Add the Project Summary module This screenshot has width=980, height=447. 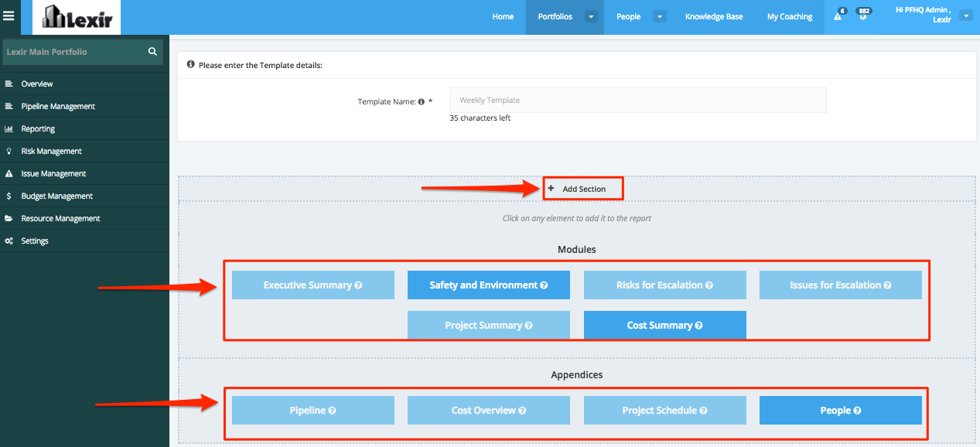tap(489, 325)
